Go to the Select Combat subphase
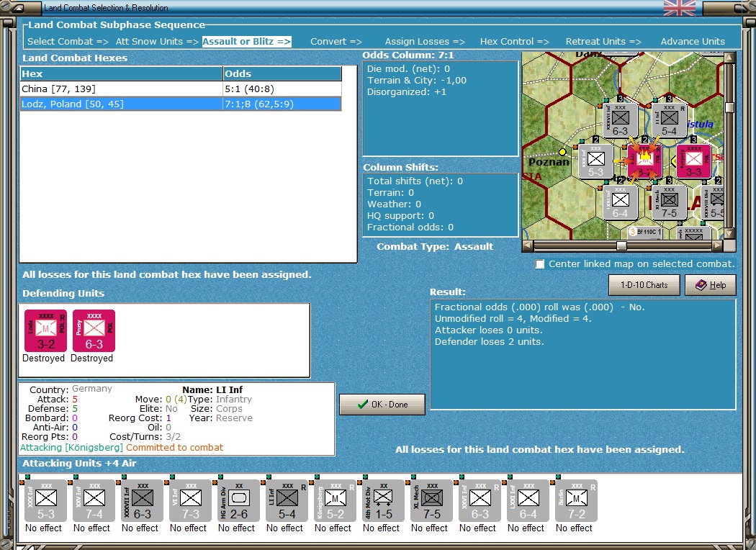 pyautogui.click(x=68, y=42)
